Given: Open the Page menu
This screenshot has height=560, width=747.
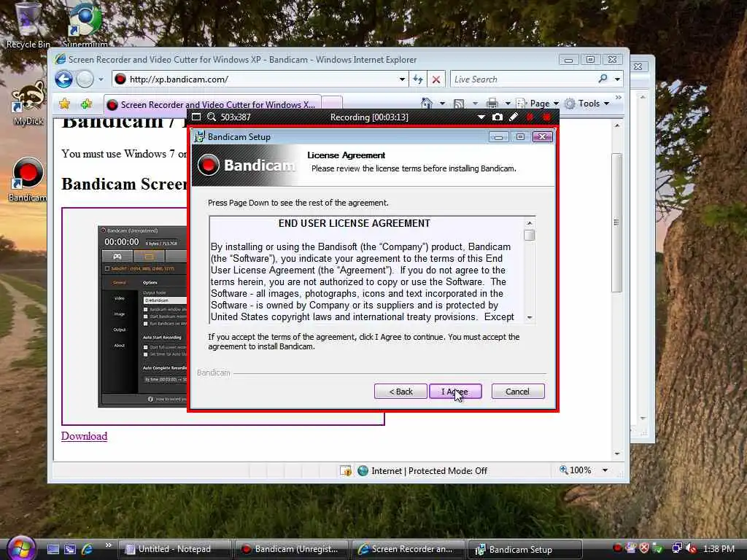Looking at the screenshot, I should point(538,104).
